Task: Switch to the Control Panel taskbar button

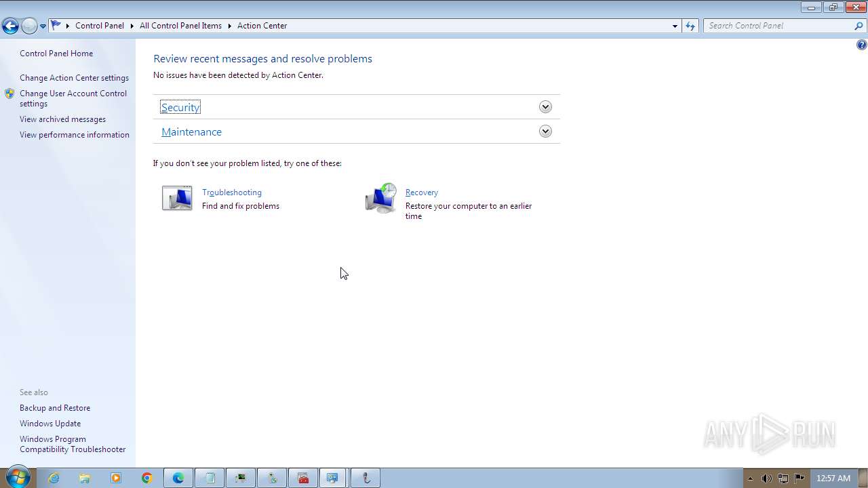Action: [332, 478]
